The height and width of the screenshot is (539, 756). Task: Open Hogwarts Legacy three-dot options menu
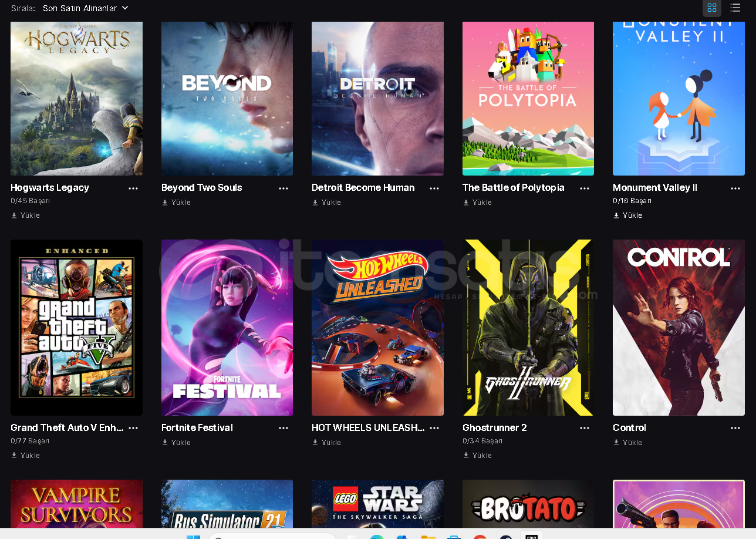click(x=133, y=188)
